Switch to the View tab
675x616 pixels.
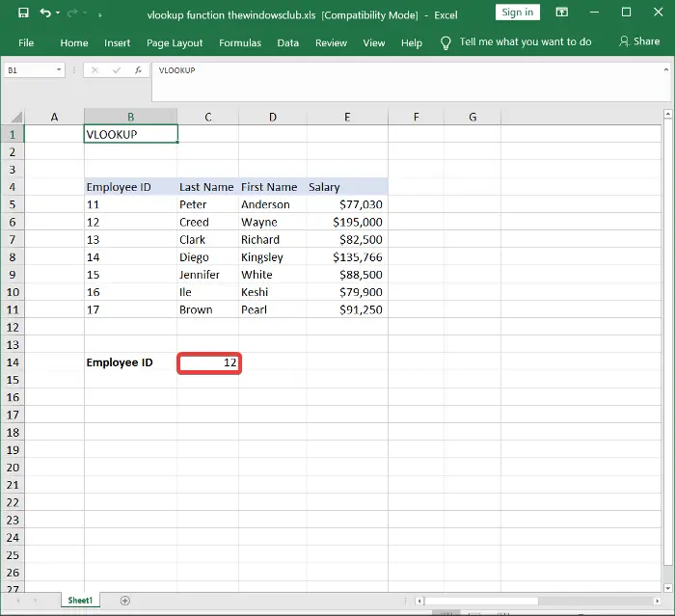tap(374, 42)
